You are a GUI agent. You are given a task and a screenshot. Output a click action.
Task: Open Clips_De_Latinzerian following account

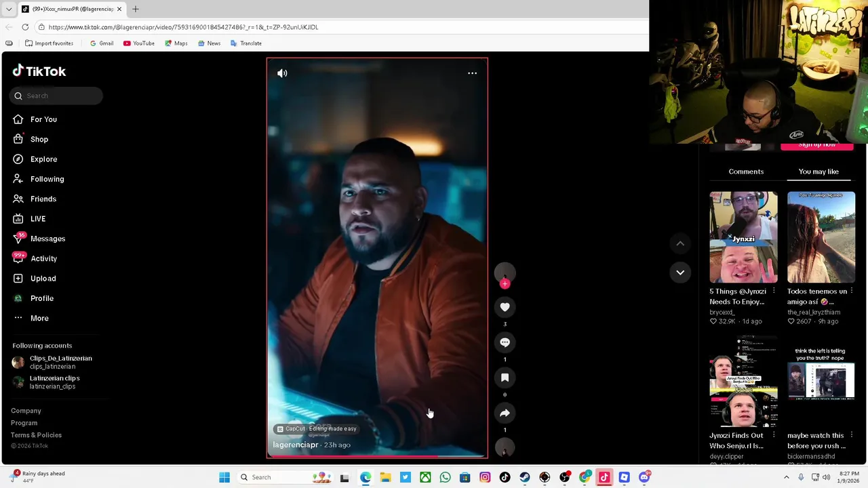pos(52,363)
